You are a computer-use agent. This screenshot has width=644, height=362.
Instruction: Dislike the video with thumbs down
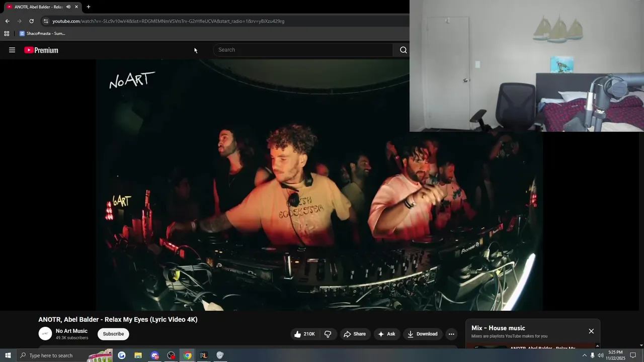coord(328,334)
